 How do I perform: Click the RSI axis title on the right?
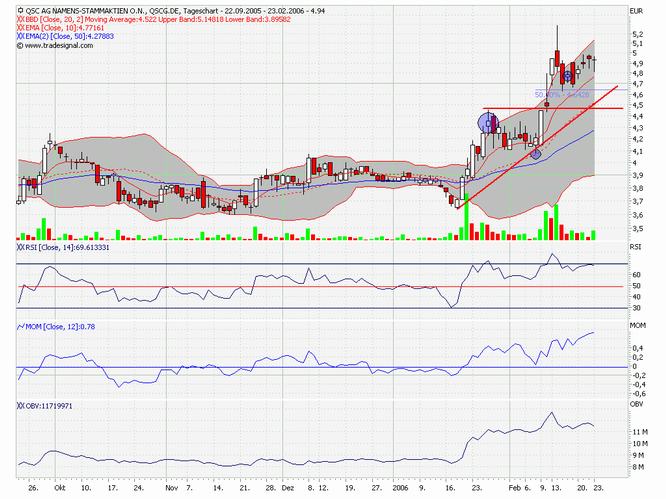[635, 247]
